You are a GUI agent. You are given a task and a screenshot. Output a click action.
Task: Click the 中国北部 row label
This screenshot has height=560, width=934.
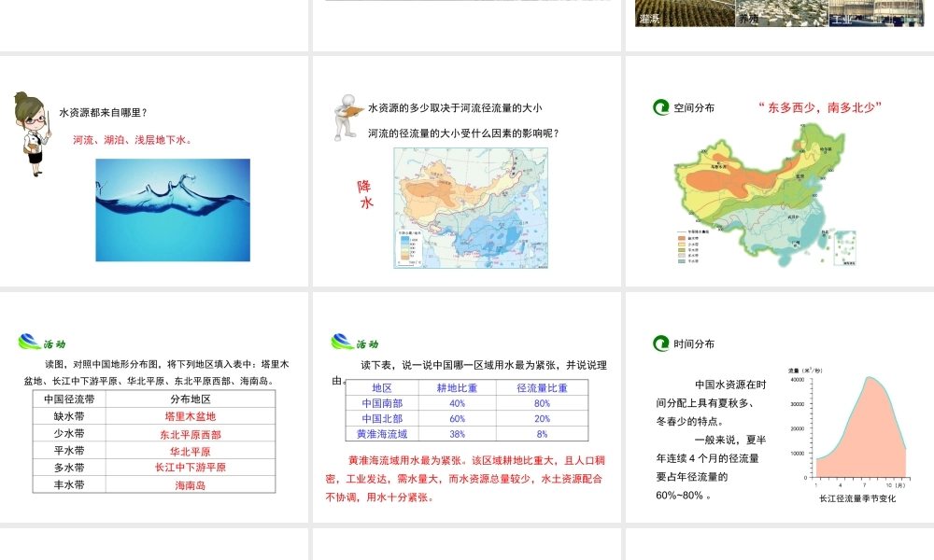coord(382,418)
